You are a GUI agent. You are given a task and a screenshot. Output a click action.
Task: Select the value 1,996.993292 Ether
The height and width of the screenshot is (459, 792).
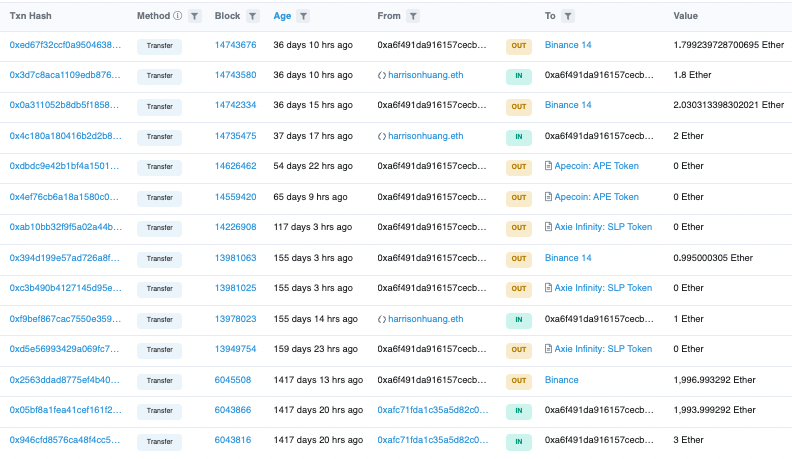(x=714, y=380)
